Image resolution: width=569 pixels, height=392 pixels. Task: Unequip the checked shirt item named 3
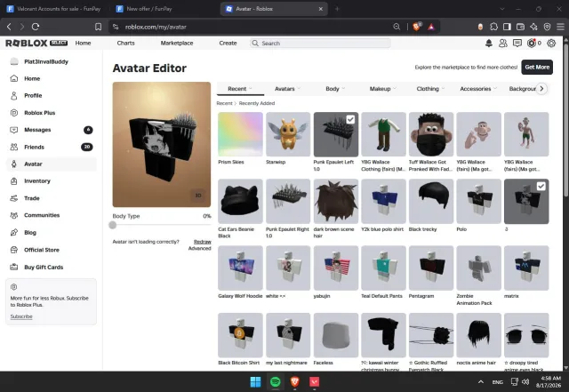(541, 186)
